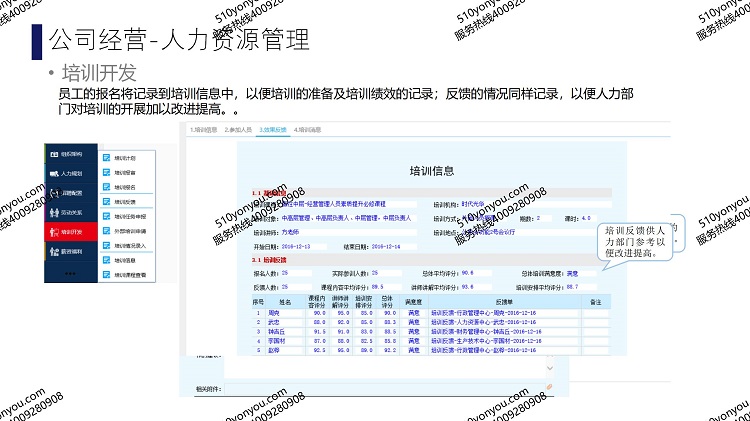Open the 4.培训消息 tab
This screenshot has width=750, height=421.
(x=307, y=130)
